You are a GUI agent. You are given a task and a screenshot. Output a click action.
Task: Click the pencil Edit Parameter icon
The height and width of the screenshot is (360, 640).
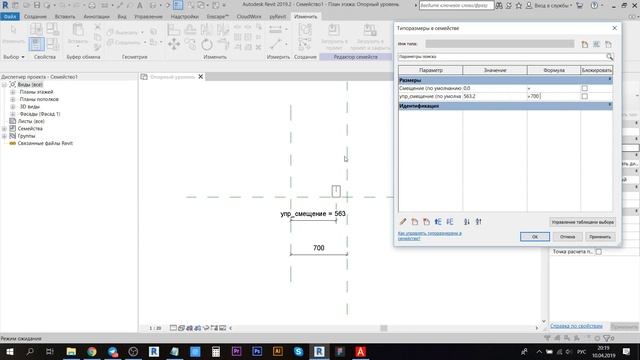tap(403, 222)
